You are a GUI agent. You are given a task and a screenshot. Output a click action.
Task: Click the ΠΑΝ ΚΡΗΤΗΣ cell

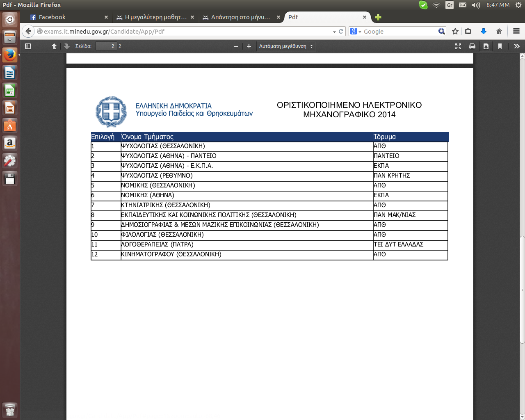pyautogui.click(x=411, y=176)
